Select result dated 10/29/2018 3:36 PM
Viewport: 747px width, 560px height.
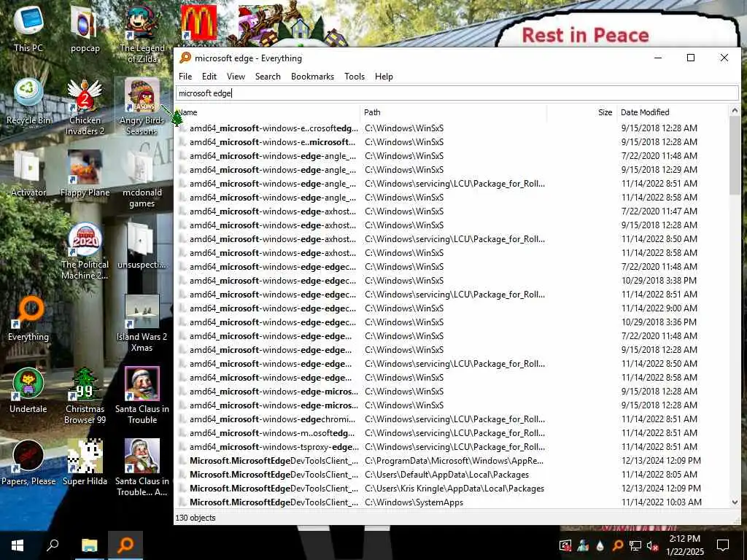[x=451, y=322]
